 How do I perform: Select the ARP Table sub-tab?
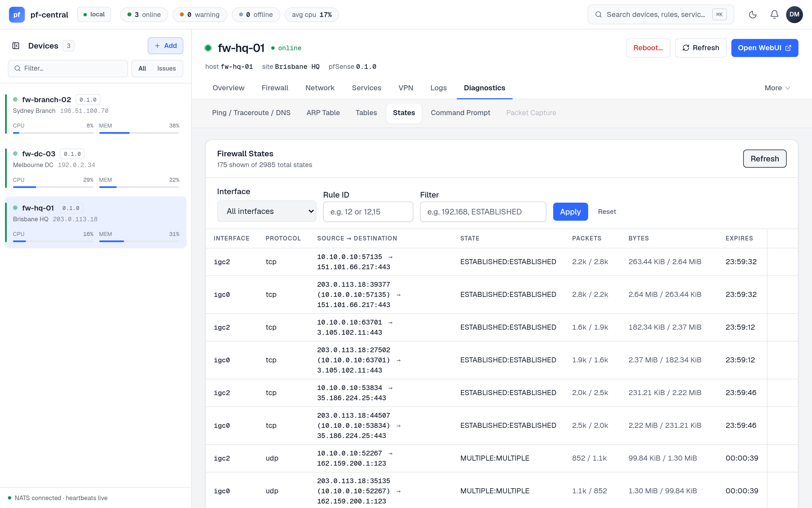tap(323, 113)
